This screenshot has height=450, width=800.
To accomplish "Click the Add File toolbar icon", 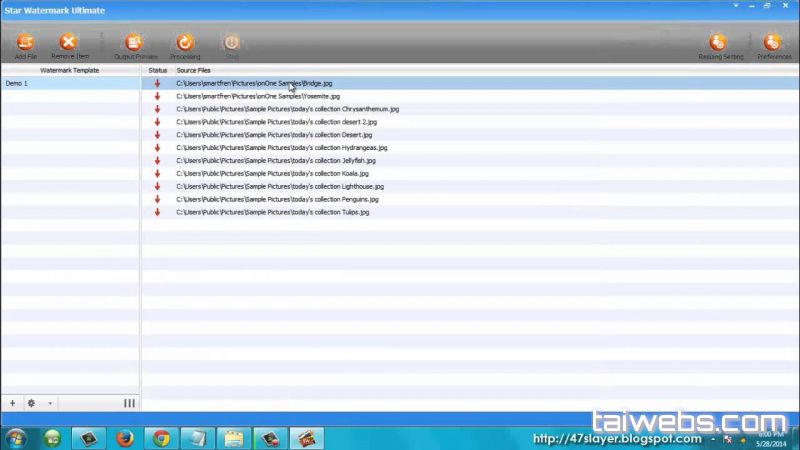I will tap(26, 43).
